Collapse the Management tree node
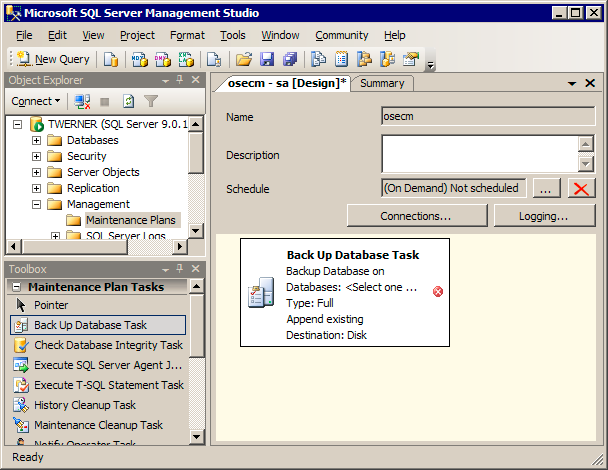Screen dimensions: 608x470 (37, 204)
